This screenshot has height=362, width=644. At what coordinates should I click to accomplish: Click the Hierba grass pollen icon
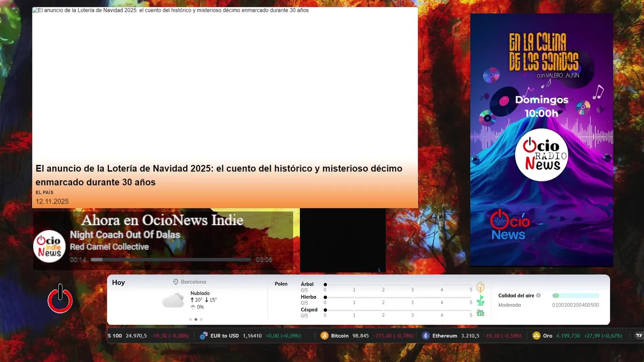pyautogui.click(x=480, y=300)
